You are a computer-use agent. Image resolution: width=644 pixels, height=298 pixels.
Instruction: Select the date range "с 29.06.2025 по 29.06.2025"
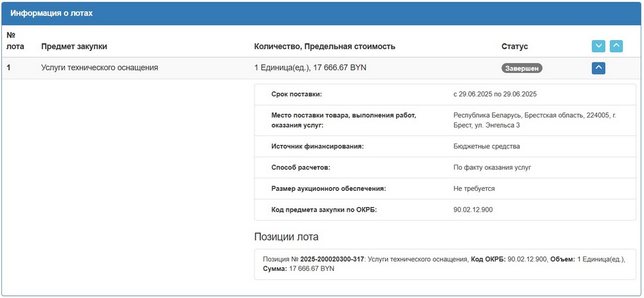pos(495,94)
